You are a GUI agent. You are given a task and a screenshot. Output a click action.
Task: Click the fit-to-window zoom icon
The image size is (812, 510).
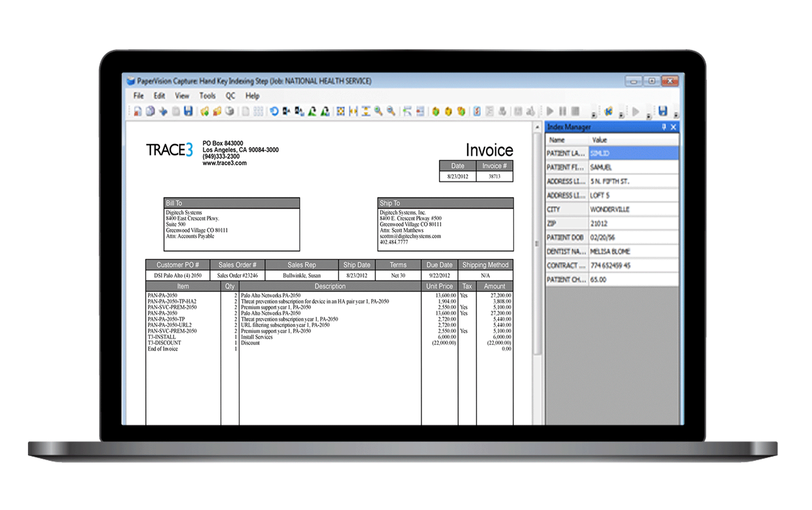(341, 111)
